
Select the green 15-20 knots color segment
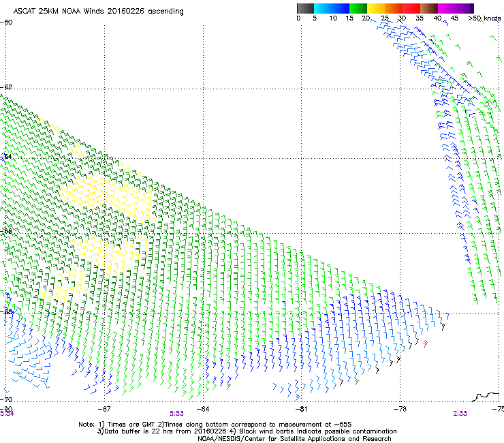pyautogui.click(x=358, y=8)
